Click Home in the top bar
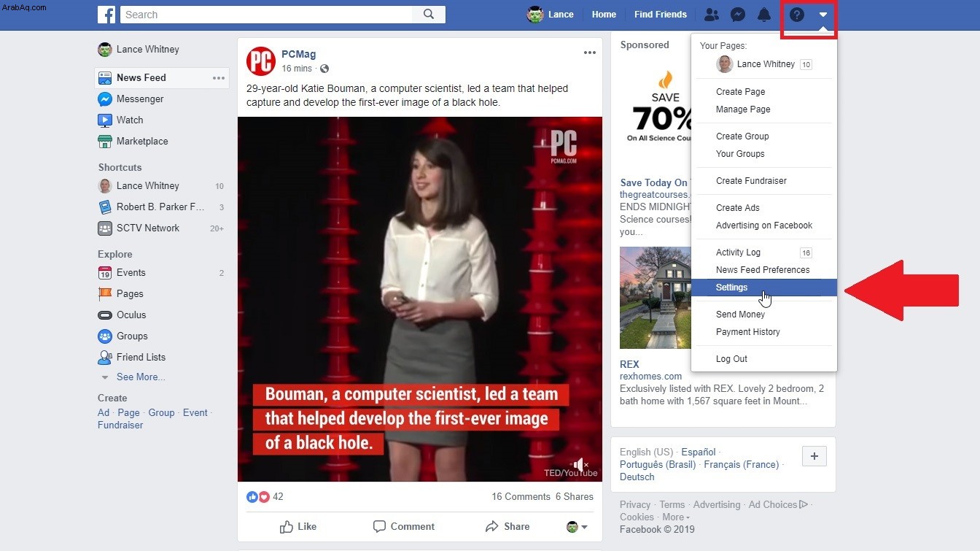980x551 pixels. (x=604, y=15)
